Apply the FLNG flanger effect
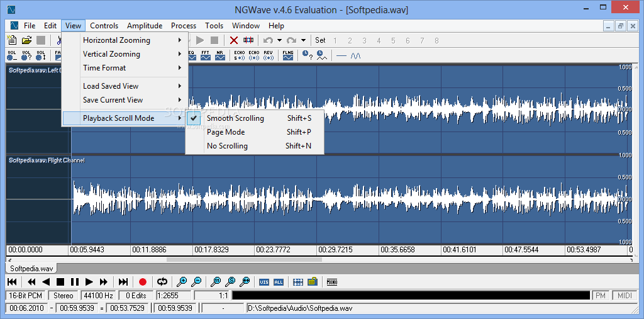 click(288, 55)
